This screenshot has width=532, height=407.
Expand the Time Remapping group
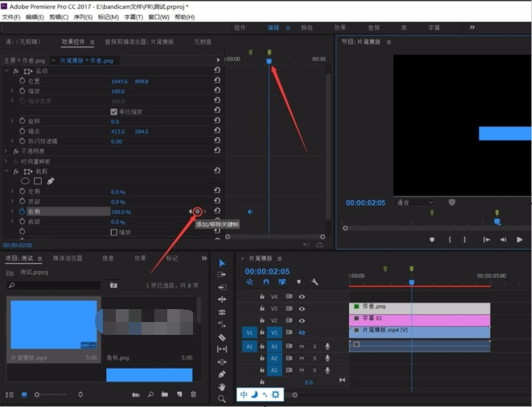[6, 162]
